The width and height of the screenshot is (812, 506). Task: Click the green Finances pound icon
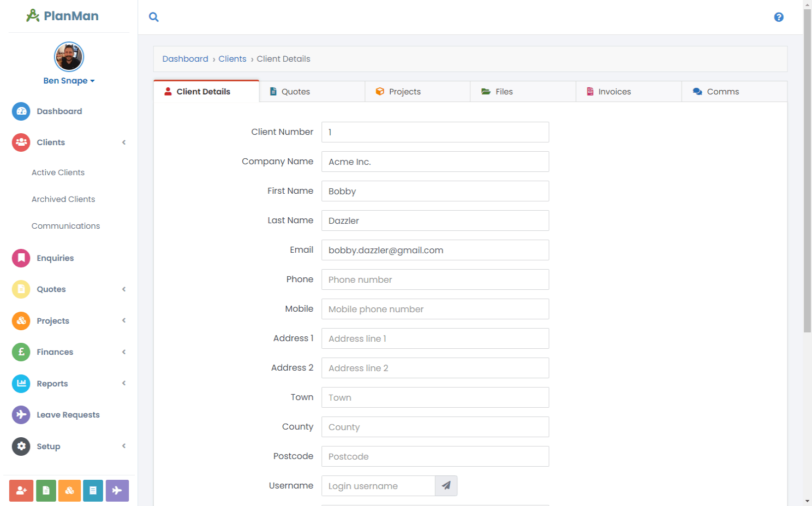(21, 352)
